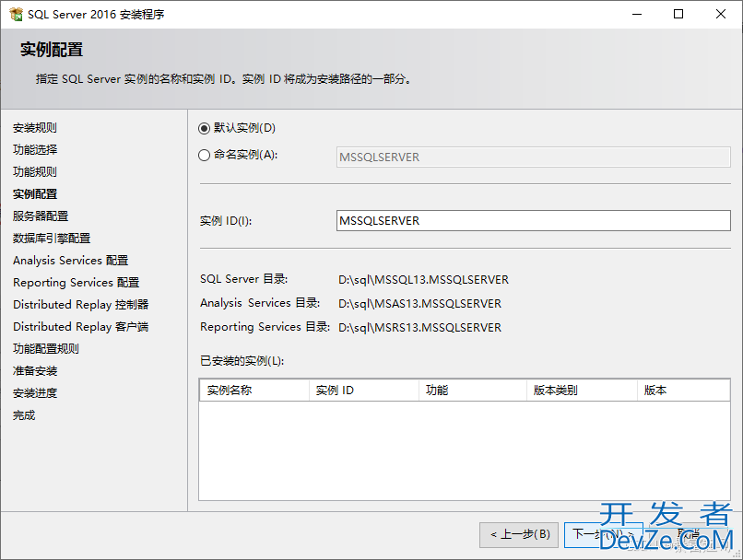Open the 服务器配置 step in sidebar
Viewport: 743px width, 560px height.
pos(41,216)
